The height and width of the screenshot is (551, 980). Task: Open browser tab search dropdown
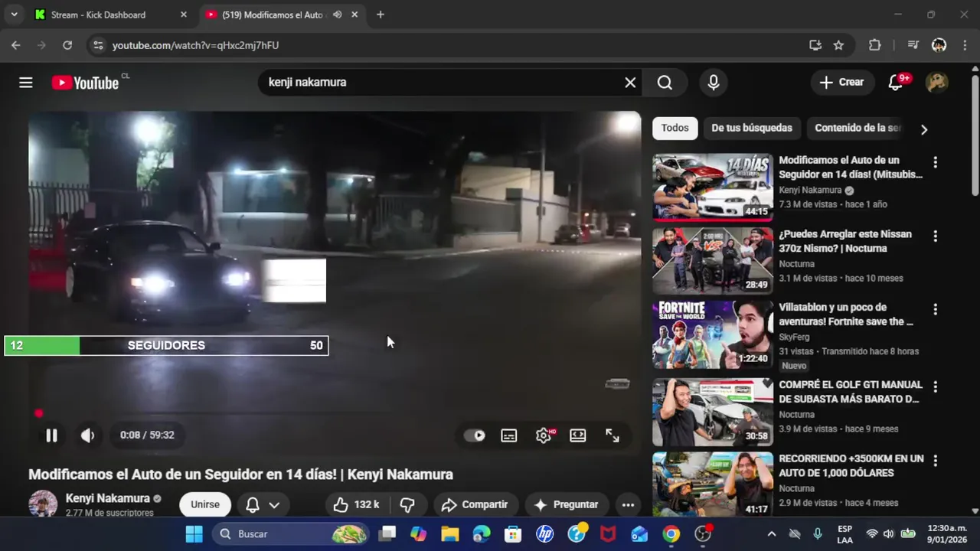14,15
